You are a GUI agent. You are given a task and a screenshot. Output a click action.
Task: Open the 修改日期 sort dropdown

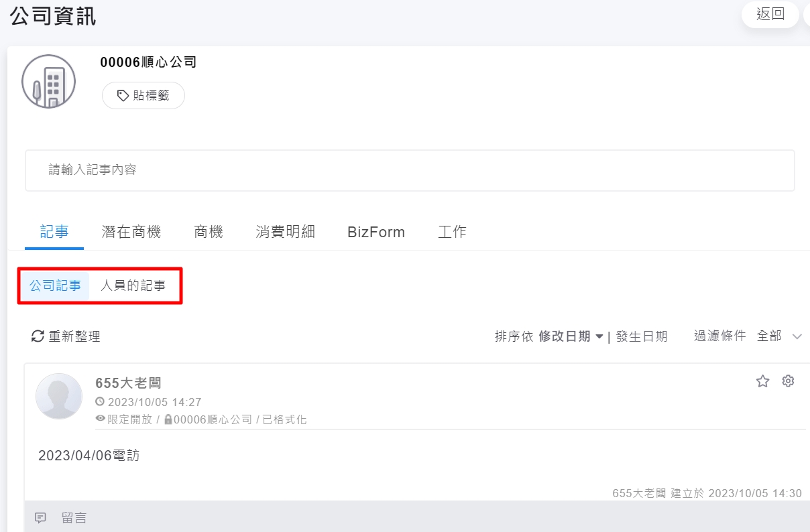click(570, 336)
